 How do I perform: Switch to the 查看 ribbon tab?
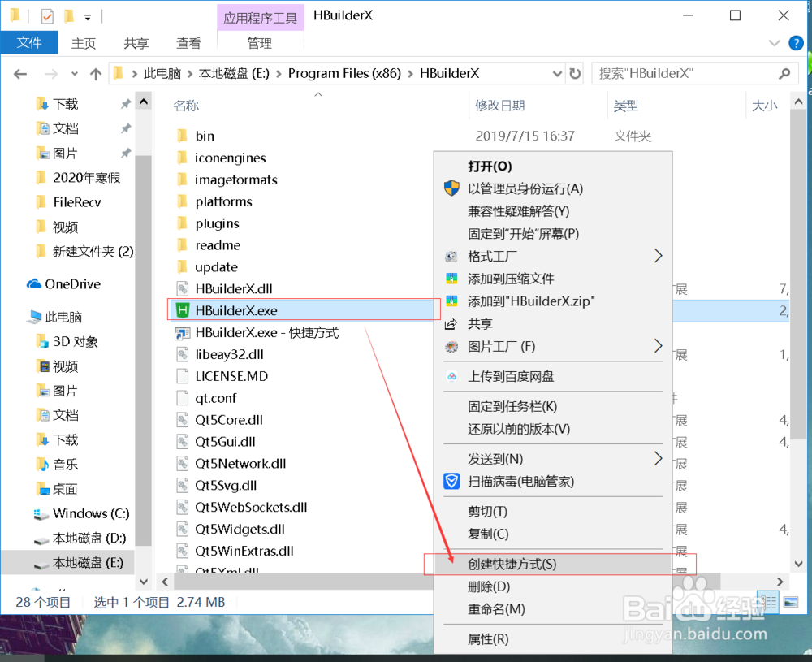(x=188, y=43)
